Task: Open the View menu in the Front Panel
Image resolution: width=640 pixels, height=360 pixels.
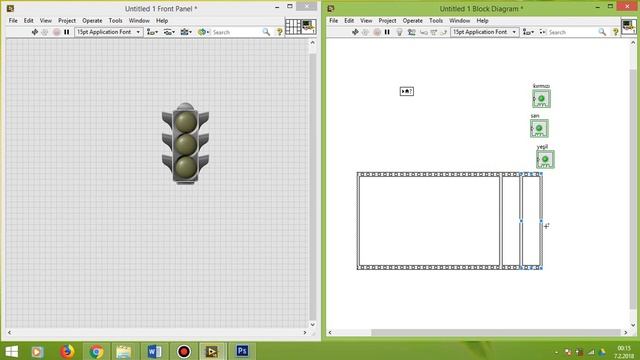Action: click(46, 20)
